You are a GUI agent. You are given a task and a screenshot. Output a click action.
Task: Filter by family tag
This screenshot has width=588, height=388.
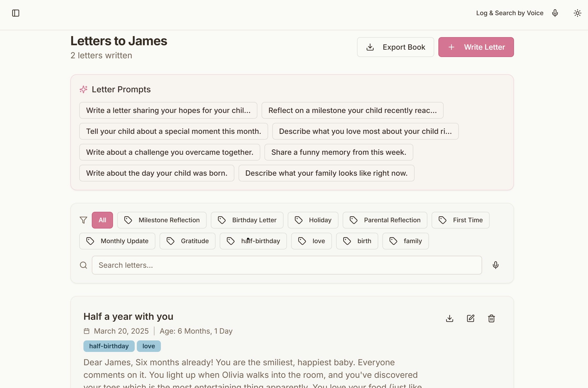406,241
